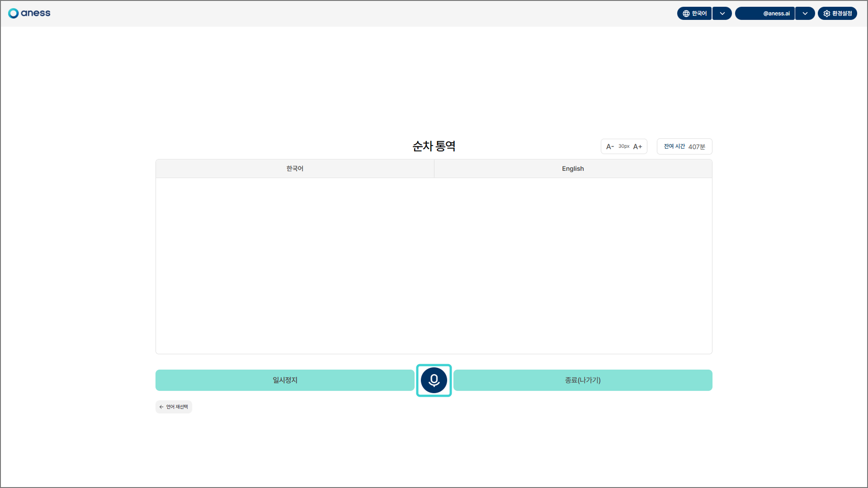Expand the chevron beside the 한국어 language button
Image resolution: width=868 pixels, height=488 pixels.
[722, 14]
